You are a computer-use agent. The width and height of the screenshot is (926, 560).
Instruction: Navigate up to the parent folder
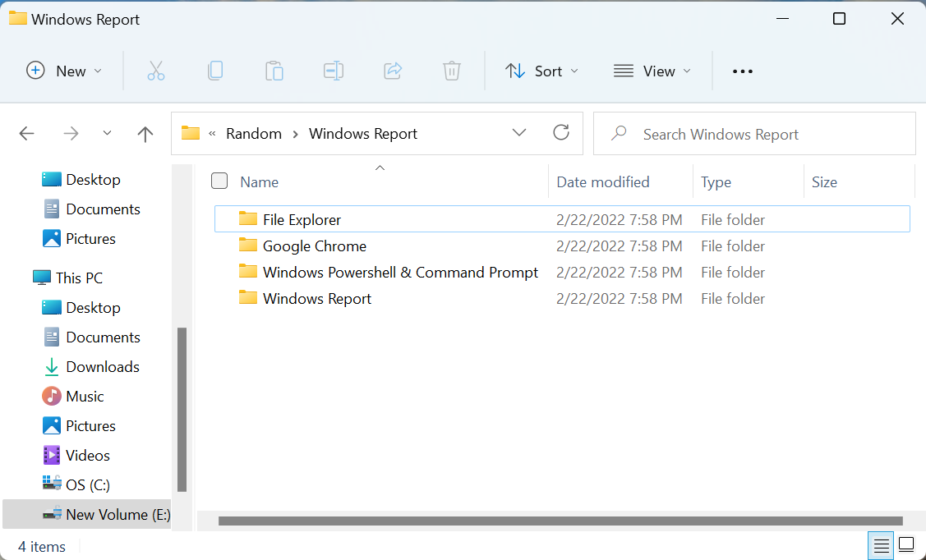[x=145, y=133]
